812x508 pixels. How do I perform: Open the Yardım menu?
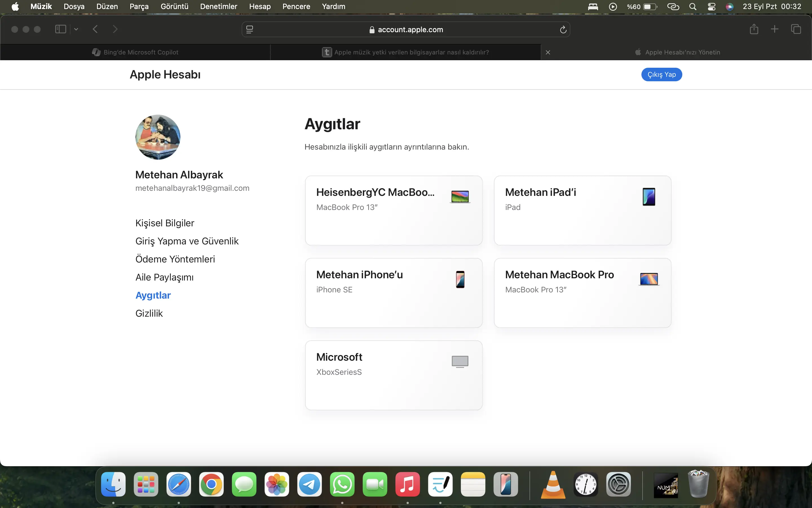click(334, 6)
